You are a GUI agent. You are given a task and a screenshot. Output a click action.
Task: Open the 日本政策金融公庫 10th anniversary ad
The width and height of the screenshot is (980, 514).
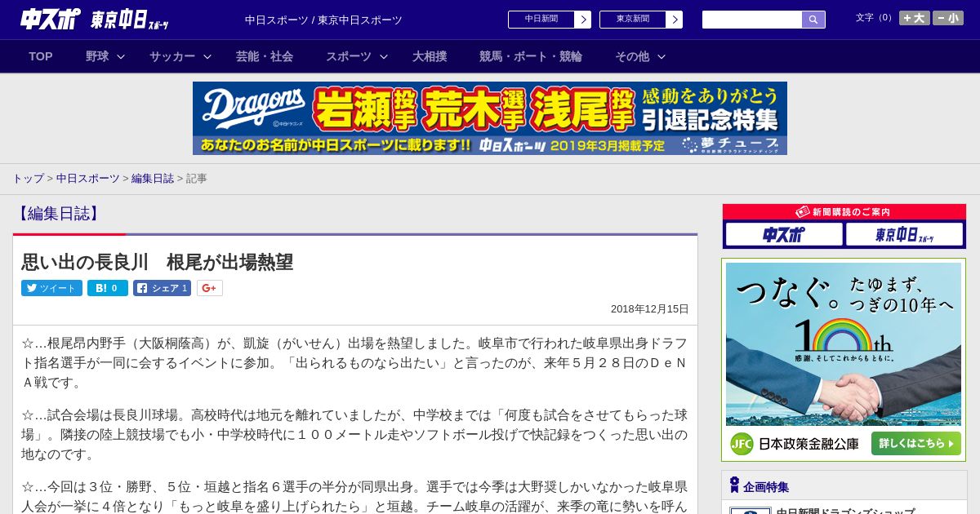coord(844,360)
